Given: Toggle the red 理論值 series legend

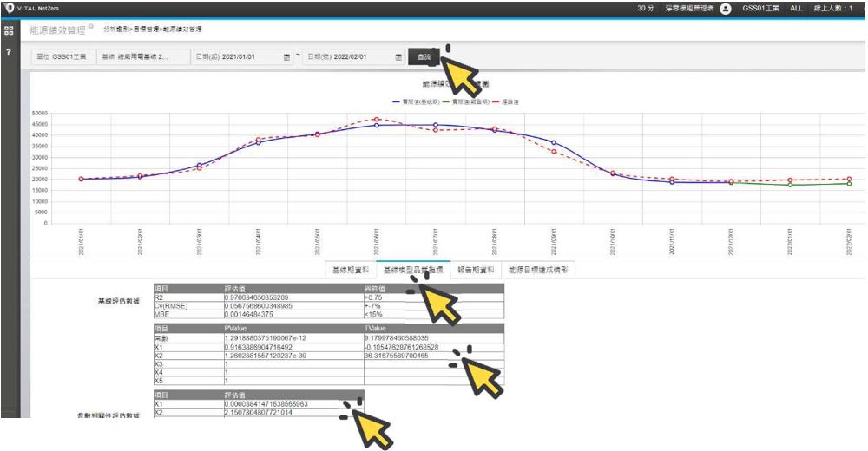Looking at the screenshot, I should [505, 101].
